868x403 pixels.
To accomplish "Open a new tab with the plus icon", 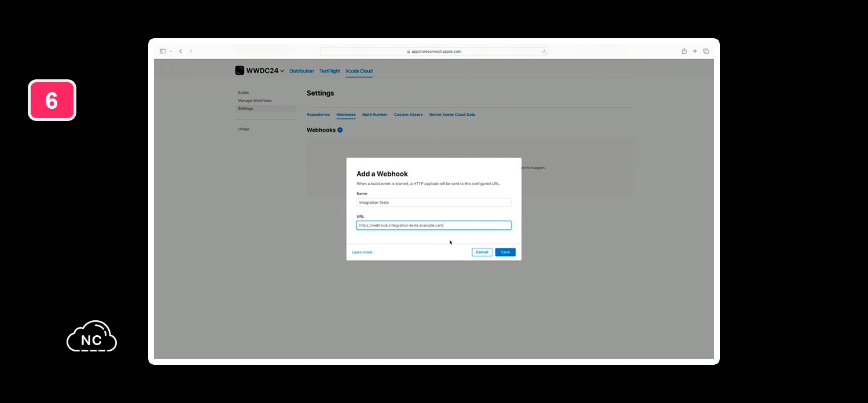I will (x=695, y=51).
